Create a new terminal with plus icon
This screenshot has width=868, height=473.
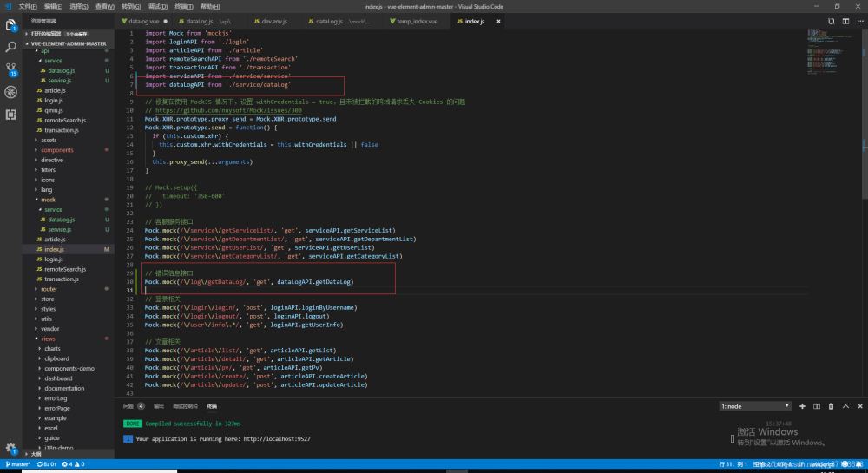[803, 405]
